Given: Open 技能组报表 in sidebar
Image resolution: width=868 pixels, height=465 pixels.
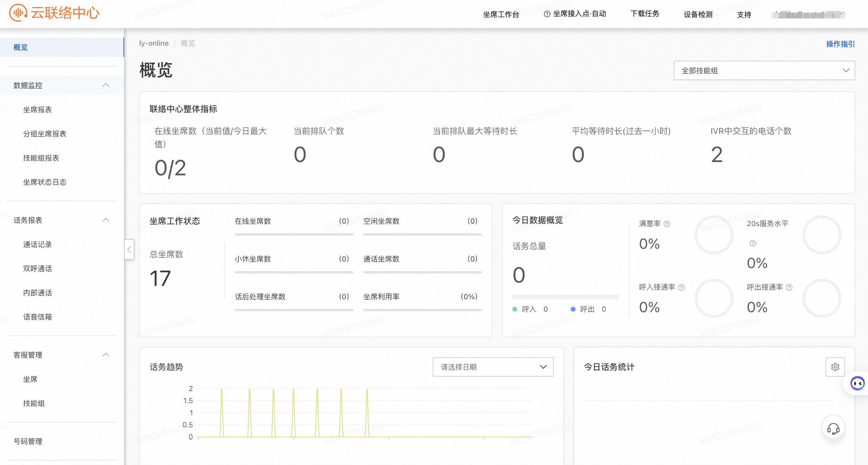Looking at the screenshot, I should pos(41,158).
